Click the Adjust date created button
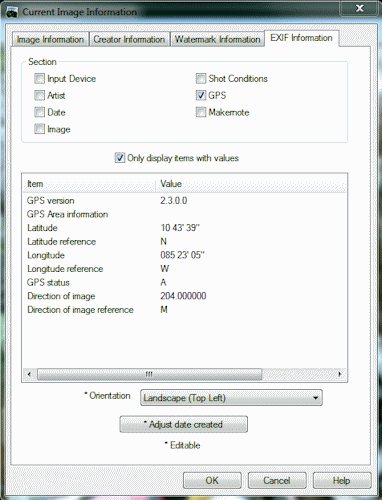The height and width of the screenshot is (500, 382). click(x=183, y=424)
